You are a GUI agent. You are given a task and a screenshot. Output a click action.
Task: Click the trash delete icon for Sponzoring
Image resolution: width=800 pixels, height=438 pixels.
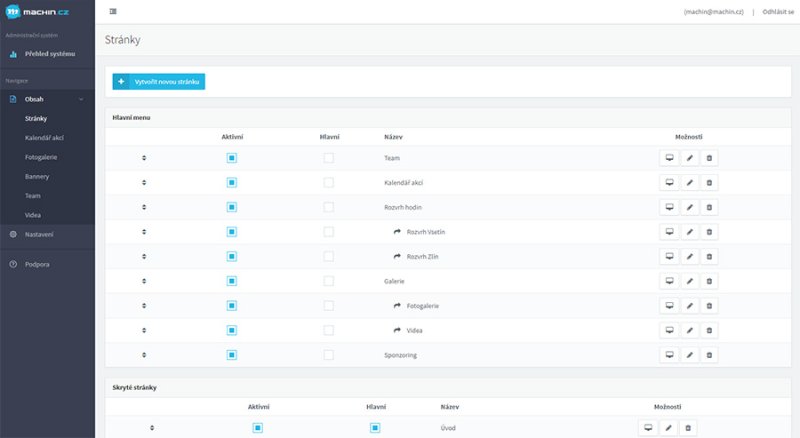[709, 355]
